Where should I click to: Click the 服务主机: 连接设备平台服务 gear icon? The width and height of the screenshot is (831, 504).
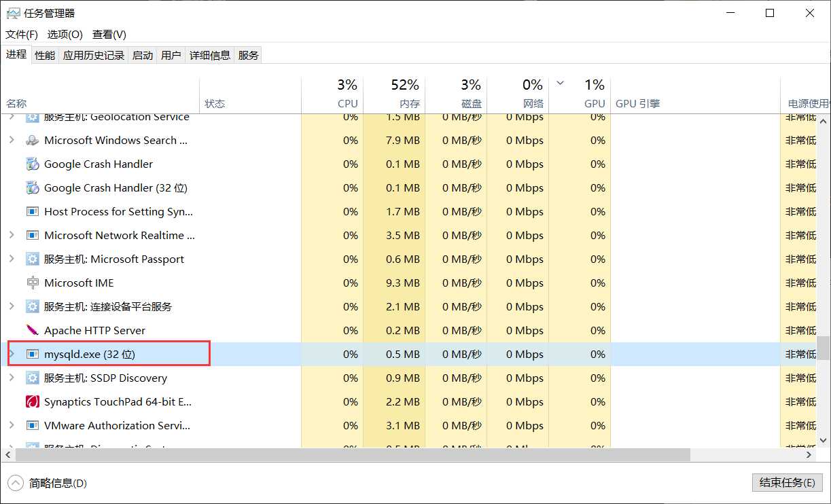click(32, 307)
